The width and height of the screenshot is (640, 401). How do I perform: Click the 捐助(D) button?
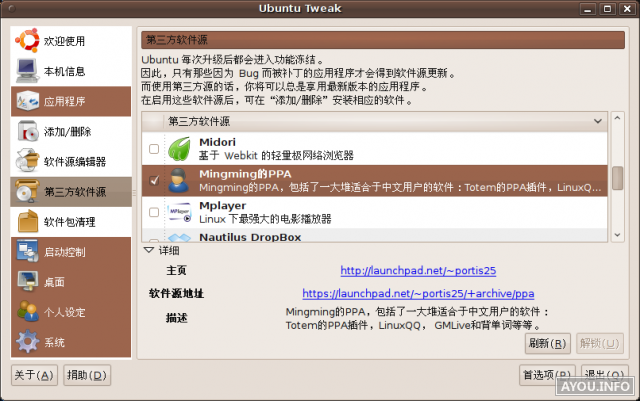pos(87,375)
